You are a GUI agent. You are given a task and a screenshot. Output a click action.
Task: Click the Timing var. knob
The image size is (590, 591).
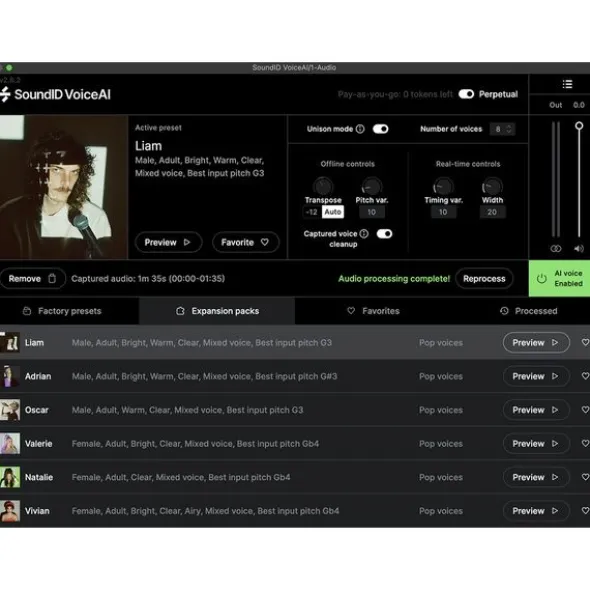pos(443,186)
